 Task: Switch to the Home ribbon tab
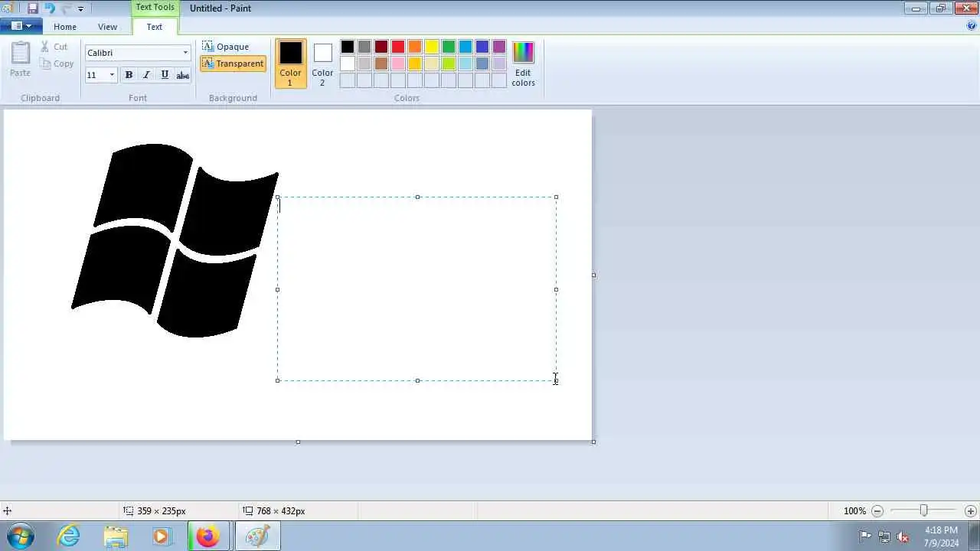point(65,27)
